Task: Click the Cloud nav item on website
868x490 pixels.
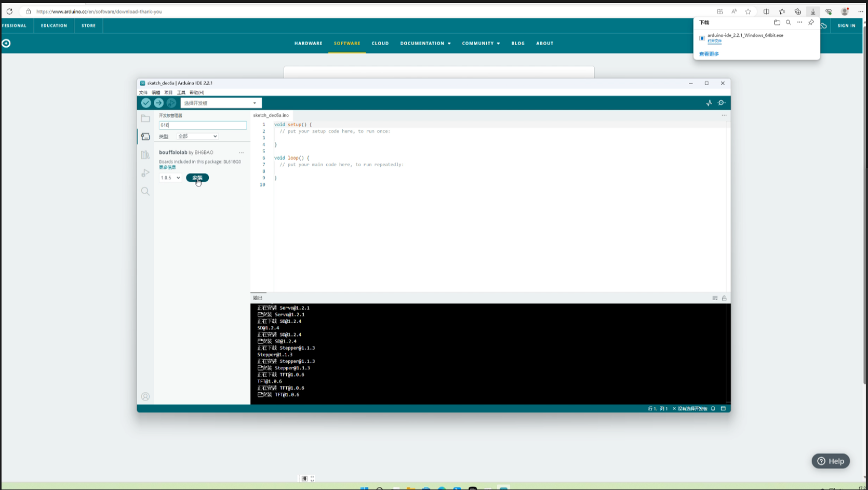Action: click(x=380, y=44)
